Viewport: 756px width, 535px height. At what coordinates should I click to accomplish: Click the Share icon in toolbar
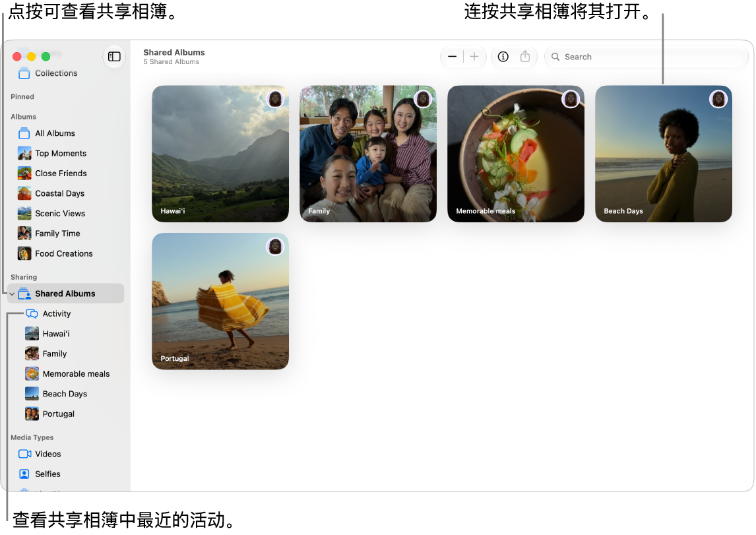coord(525,57)
